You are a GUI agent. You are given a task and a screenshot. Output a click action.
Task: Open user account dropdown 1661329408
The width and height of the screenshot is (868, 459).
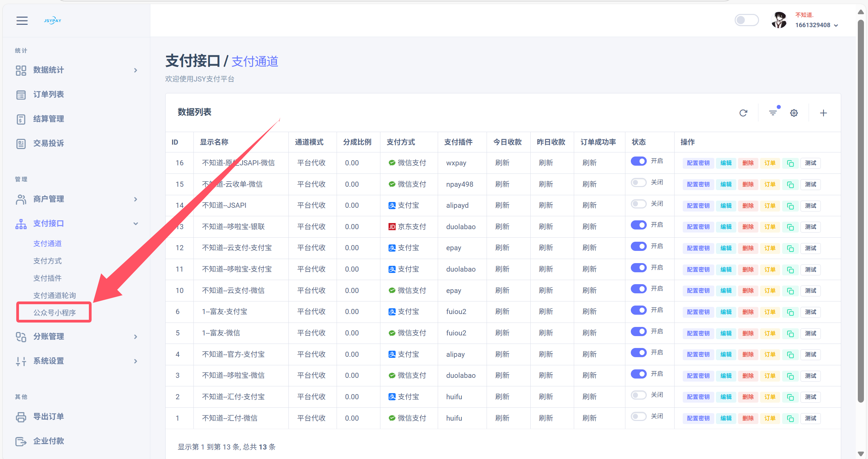[x=816, y=25]
